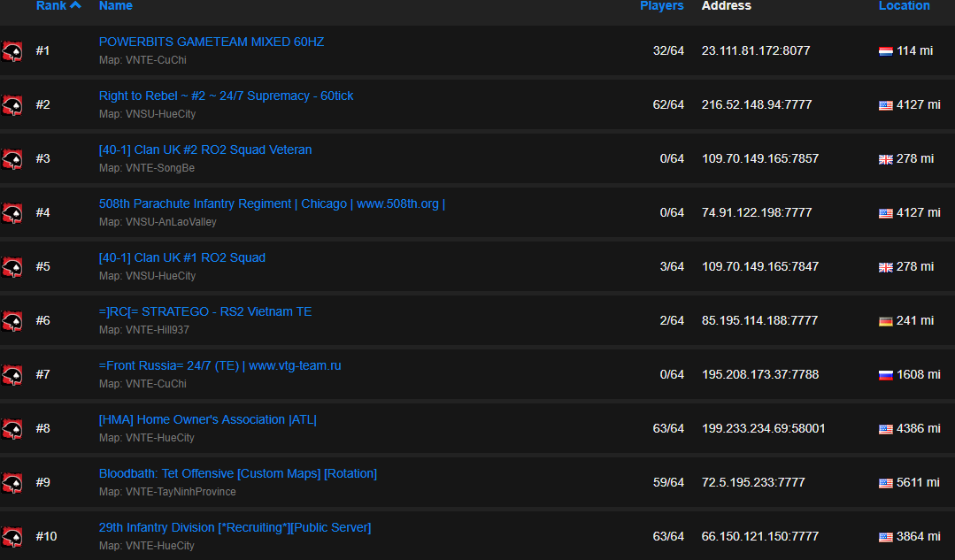Click address 85.195.114.188:7777
The height and width of the screenshot is (560, 955).
pos(759,321)
